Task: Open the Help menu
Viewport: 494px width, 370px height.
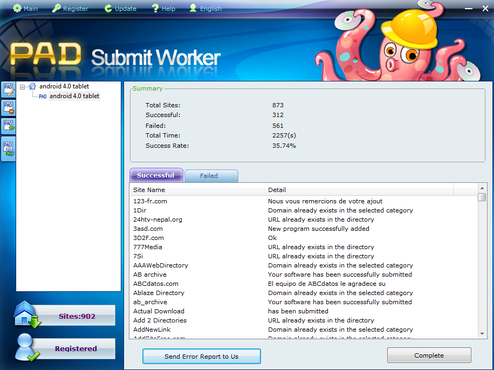Action: [163, 8]
